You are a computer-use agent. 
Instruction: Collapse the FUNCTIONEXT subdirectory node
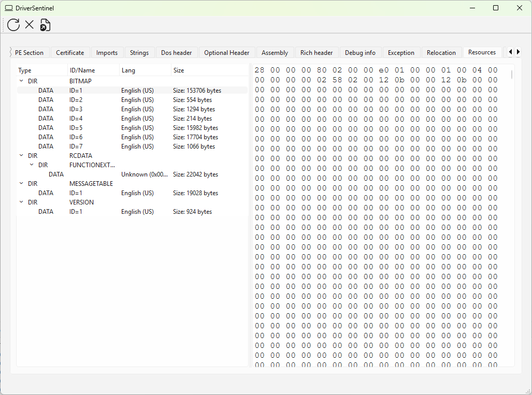coord(32,165)
